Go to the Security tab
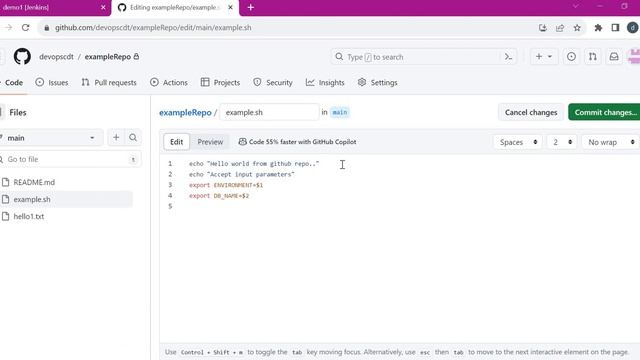Viewport: 640px width, 360px height. (273, 82)
